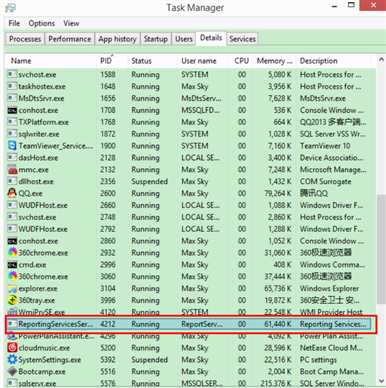
Task: Switch to the Processes tab
Action: coord(25,39)
